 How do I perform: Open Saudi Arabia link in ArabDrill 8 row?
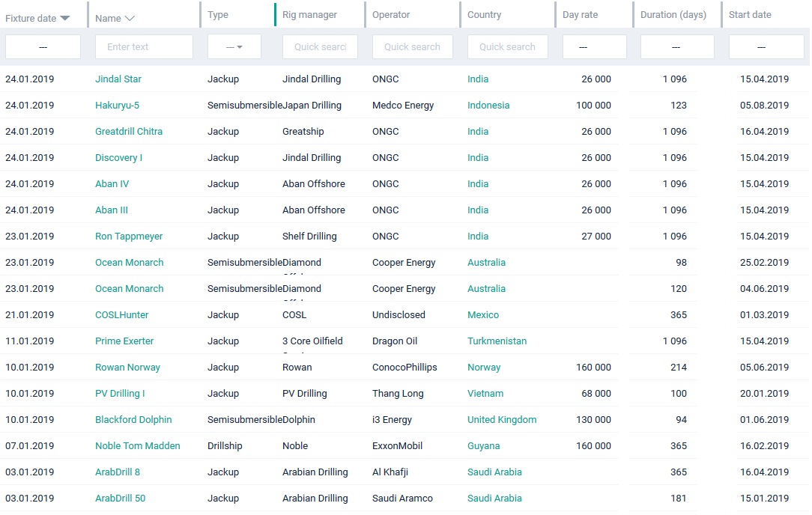pyautogui.click(x=494, y=472)
